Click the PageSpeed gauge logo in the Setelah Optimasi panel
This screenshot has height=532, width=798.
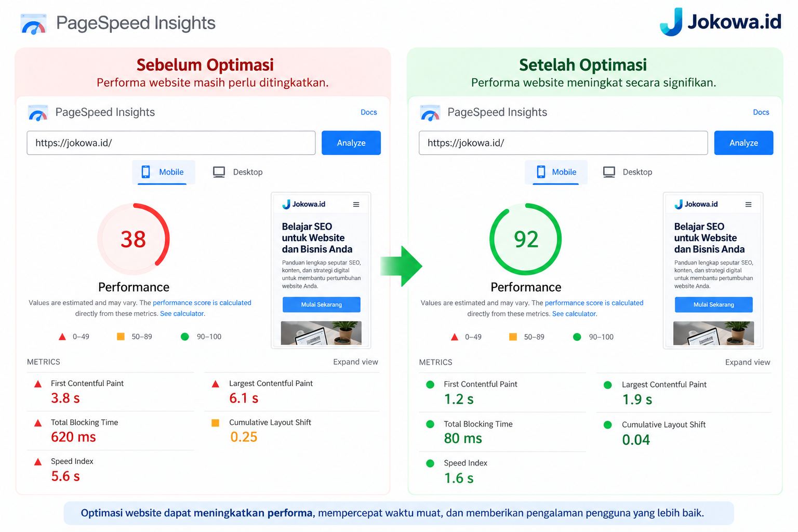pos(430,113)
